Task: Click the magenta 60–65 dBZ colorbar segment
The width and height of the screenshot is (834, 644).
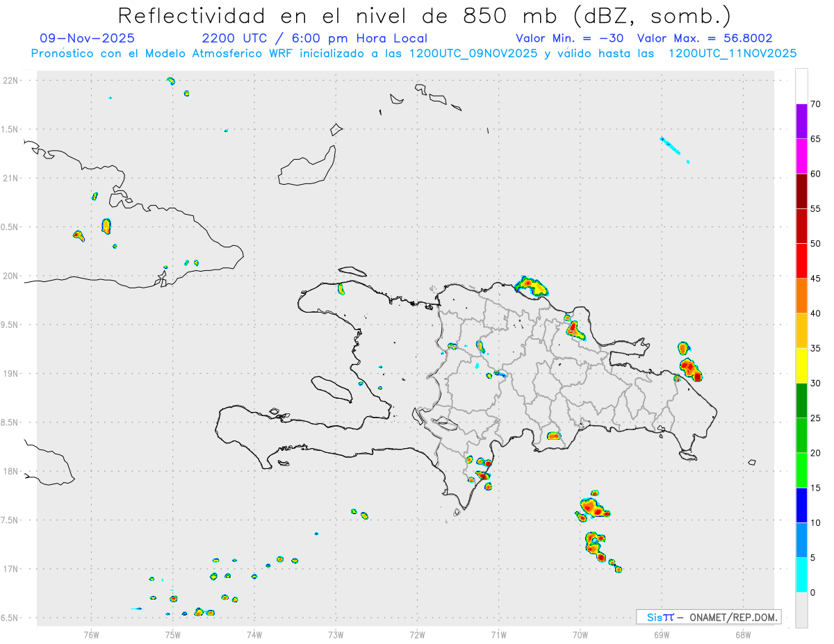Action: [x=801, y=156]
